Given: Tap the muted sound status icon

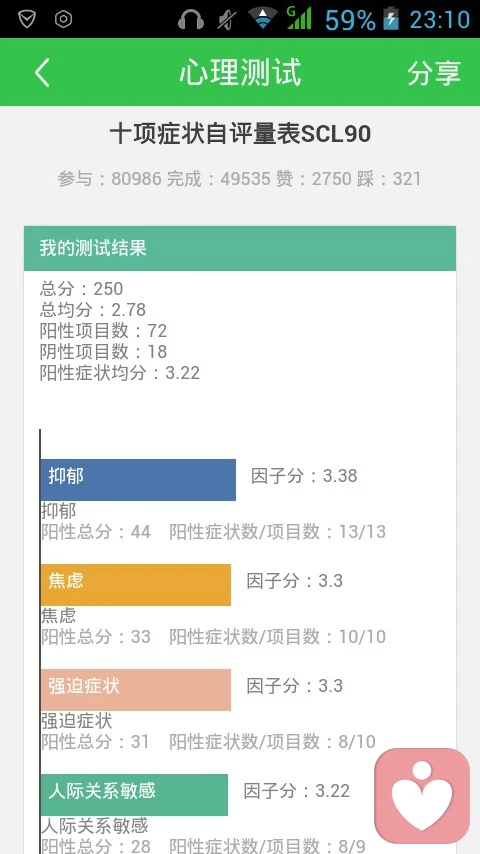Looking at the screenshot, I should (x=226, y=20).
